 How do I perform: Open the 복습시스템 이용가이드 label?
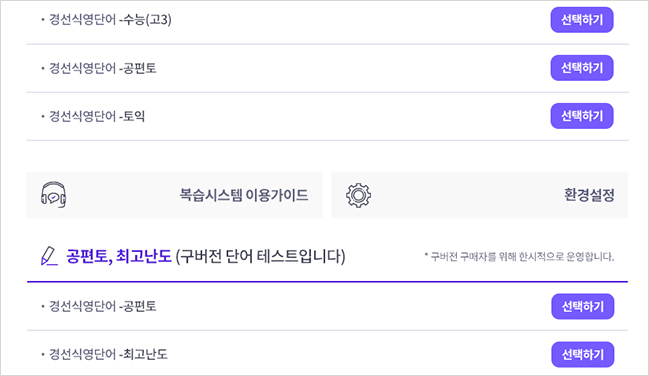pyautogui.click(x=244, y=195)
